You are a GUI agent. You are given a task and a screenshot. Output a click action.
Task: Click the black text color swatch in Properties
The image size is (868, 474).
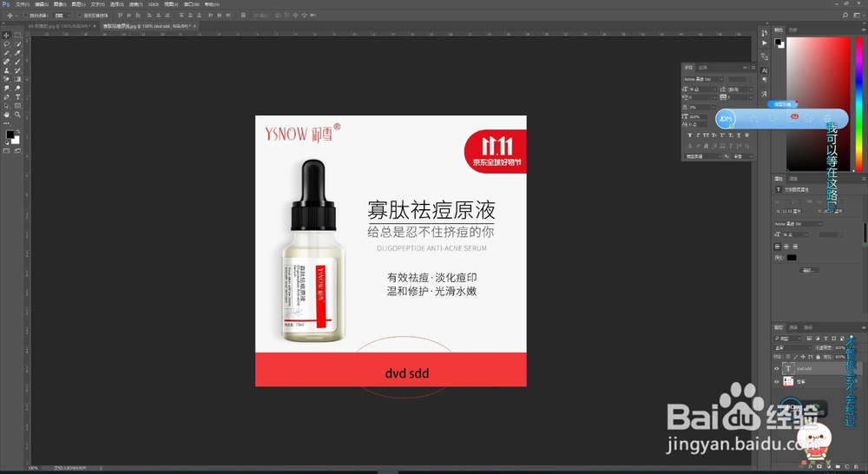(x=792, y=258)
